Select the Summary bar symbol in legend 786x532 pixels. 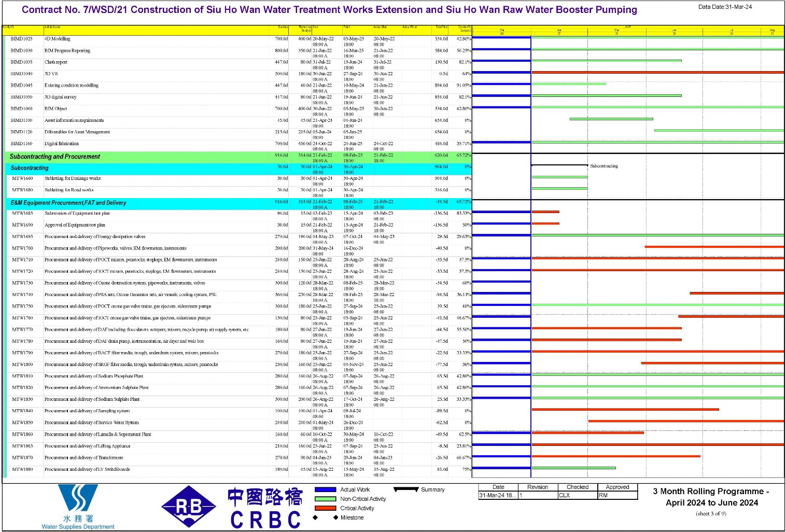click(406, 489)
